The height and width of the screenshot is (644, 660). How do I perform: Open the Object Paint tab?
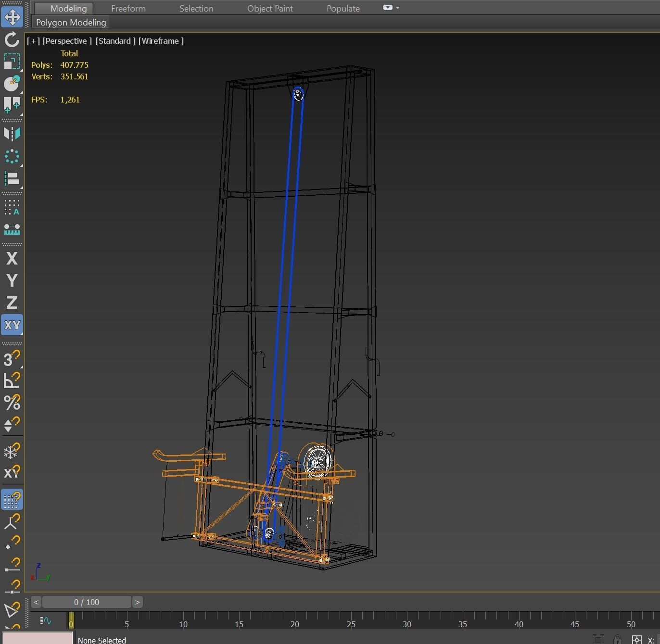tap(270, 8)
